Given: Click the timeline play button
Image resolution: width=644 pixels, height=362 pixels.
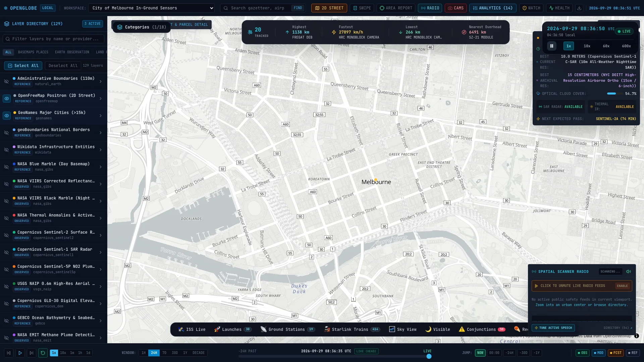Looking at the screenshot, I should click(x=20, y=353).
